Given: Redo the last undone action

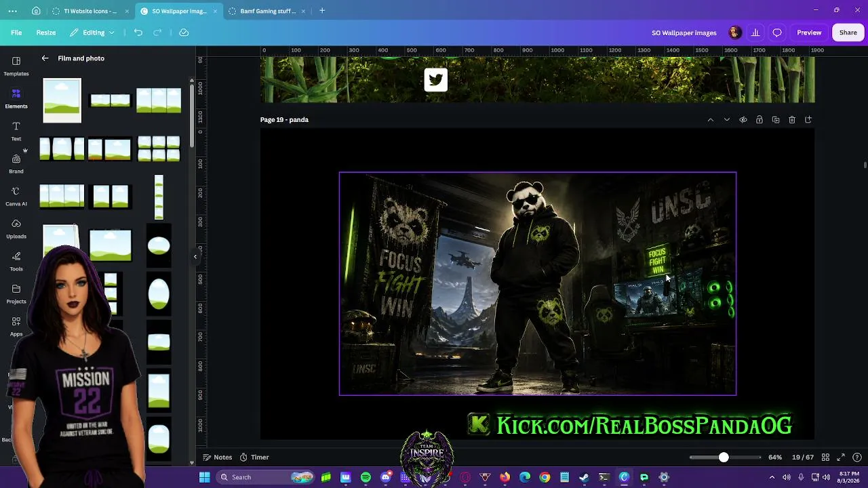Looking at the screenshot, I should click(x=157, y=33).
